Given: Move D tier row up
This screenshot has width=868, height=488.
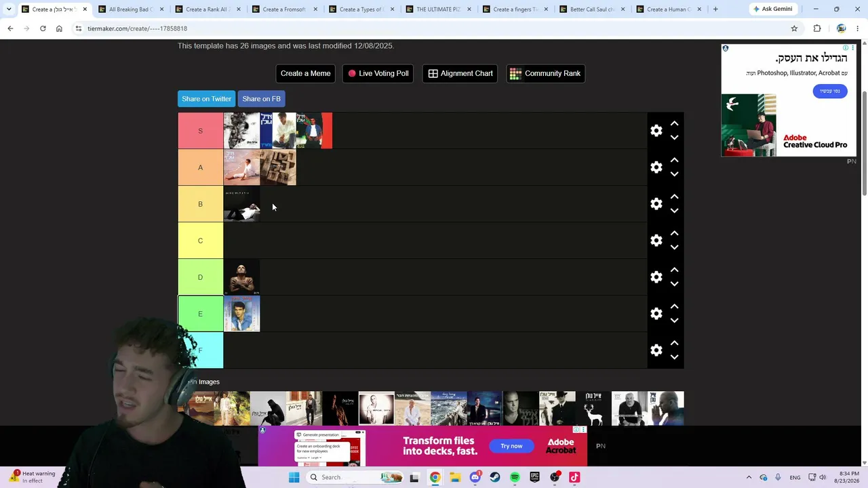Looking at the screenshot, I should coord(674,270).
